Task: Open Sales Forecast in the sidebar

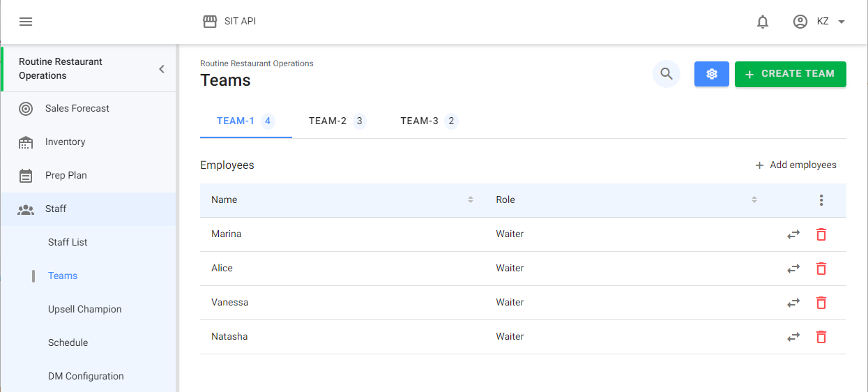Action: pyautogui.click(x=77, y=109)
